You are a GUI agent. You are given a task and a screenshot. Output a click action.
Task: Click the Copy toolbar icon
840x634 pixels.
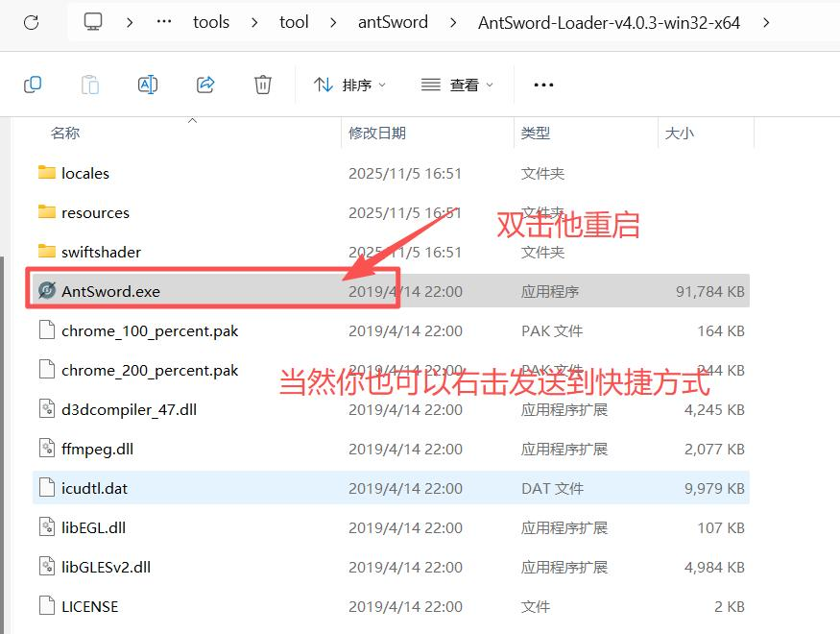coord(33,85)
